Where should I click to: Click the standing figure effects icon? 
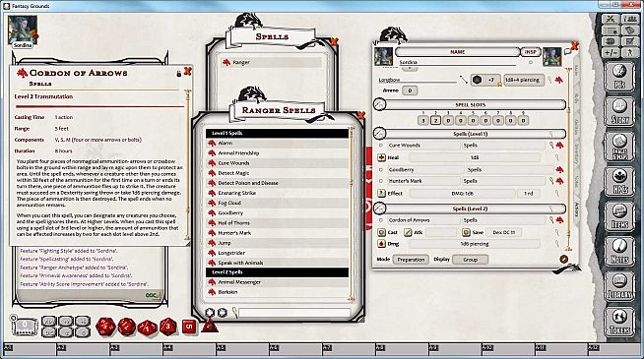[629, 52]
